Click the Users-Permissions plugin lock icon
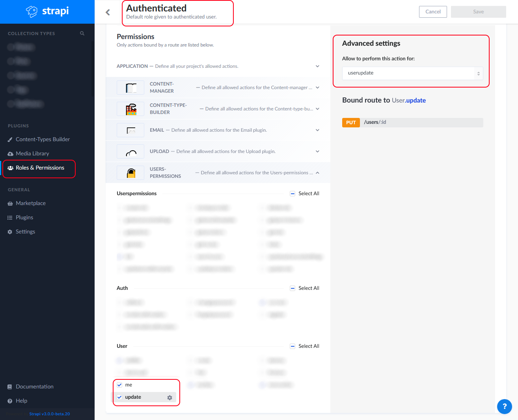518x420 pixels. click(x=131, y=173)
